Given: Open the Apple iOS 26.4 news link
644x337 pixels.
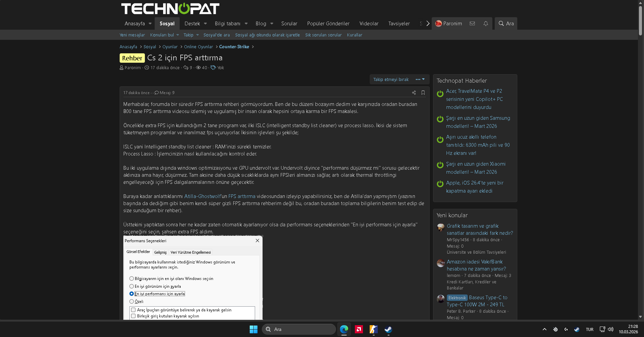Looking at the screenshot, I should click(475, 187).
